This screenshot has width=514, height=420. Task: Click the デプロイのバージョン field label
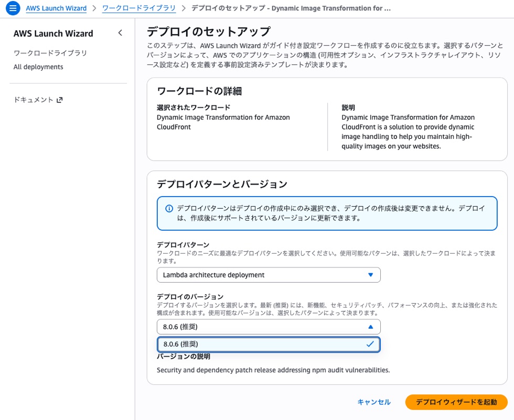click(x=190, y=297)
